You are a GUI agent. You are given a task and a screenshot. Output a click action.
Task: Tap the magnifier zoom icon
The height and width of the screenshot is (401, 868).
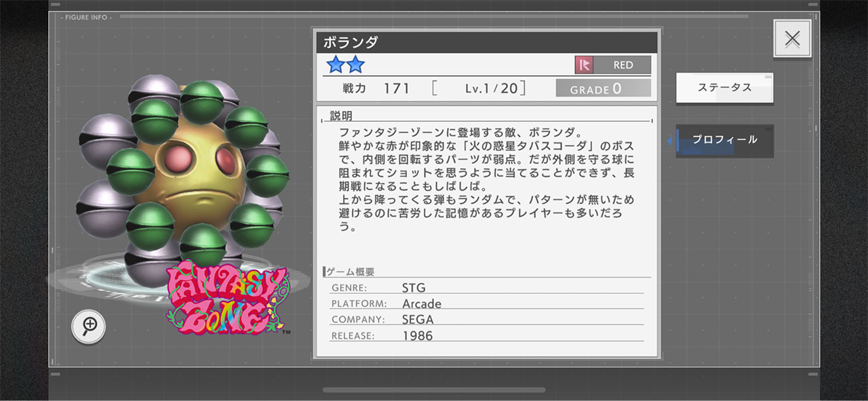[89, 326]
